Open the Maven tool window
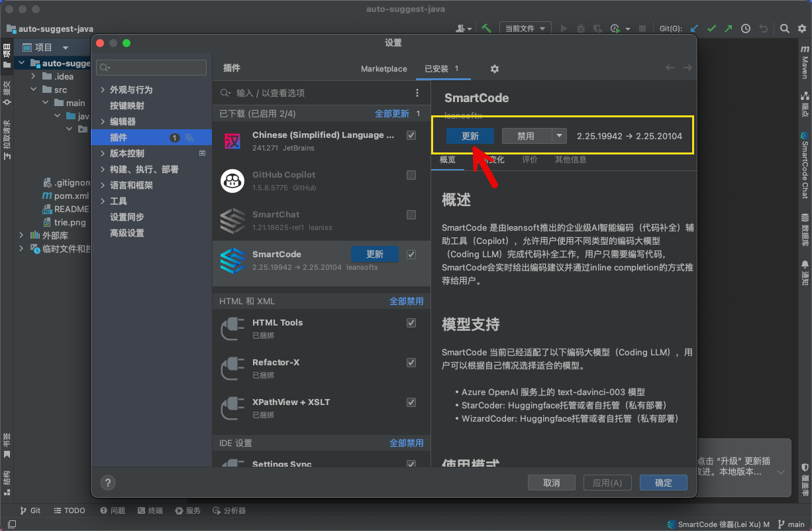 [x=805, y=63]
